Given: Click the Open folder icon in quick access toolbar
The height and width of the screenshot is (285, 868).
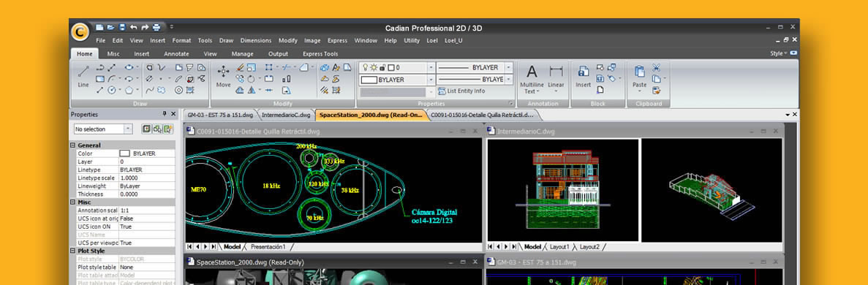Looking at the screenshot, I should point(110,26).
